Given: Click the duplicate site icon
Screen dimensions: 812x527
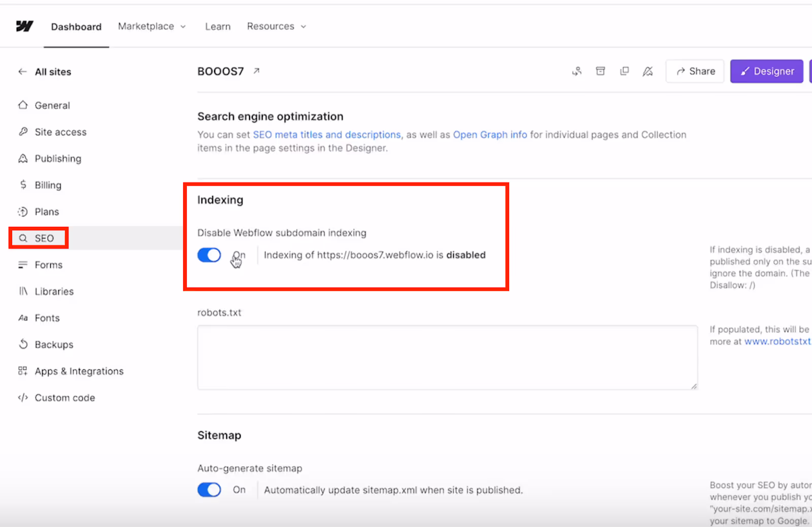Looking at the screenshot, I should pyautogui.click(x=624, y=71).
